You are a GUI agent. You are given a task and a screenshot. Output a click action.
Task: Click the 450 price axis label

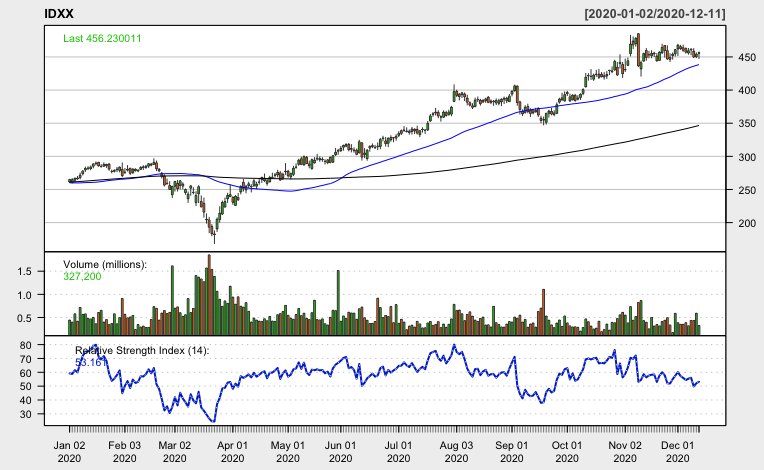[747, 57]
